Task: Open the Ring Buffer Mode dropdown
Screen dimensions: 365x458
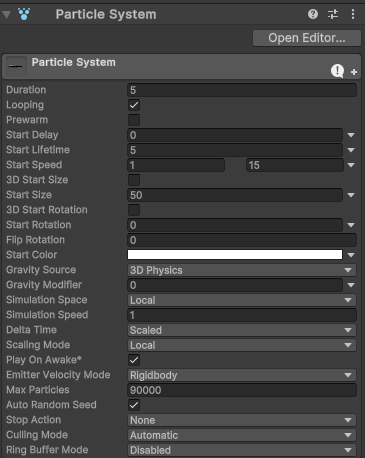Action: tap(242, 450)
